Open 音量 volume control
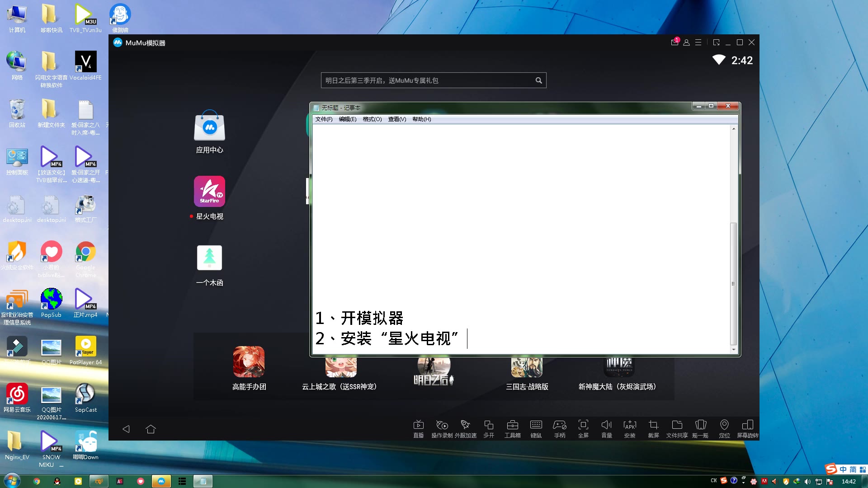Screen dimensions: 868x488 (x=607, y=428)
